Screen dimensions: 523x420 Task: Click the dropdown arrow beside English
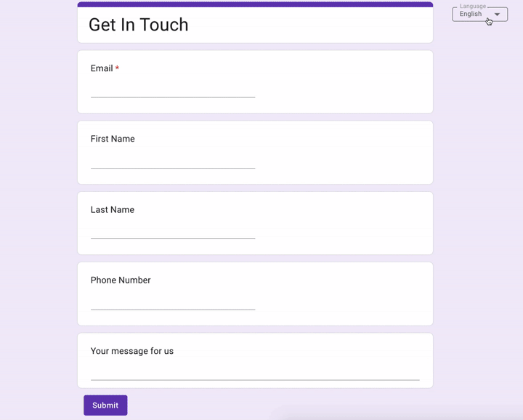497,15
